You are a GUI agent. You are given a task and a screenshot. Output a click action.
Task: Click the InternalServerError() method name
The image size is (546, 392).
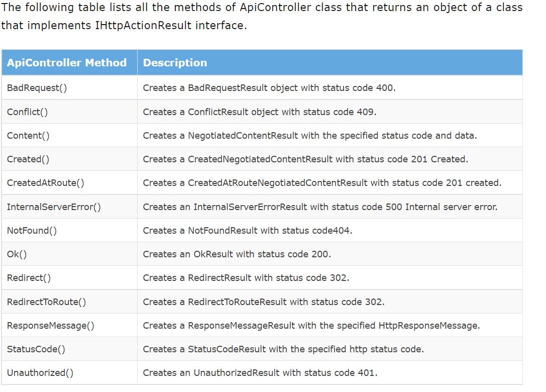54,207
